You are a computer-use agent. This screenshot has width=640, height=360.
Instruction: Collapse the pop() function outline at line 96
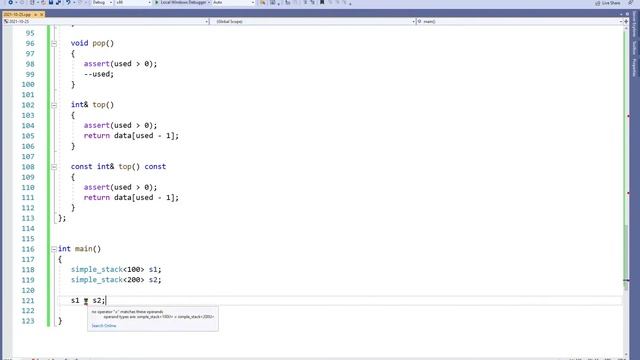pyautogui.click(x=54, y=43)
